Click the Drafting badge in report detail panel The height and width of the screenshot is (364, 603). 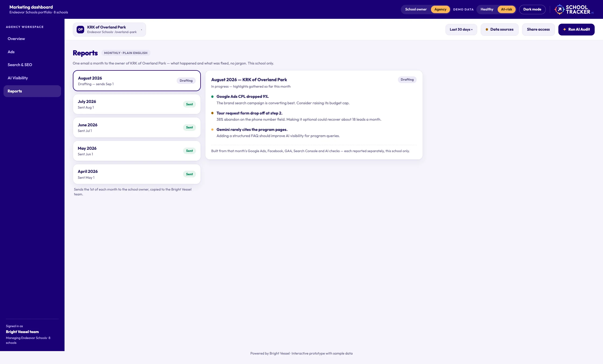click(x=407, y=80)
